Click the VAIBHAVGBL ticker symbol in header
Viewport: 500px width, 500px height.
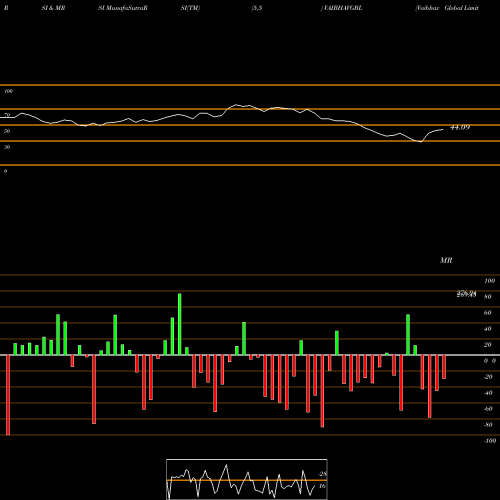[343, 8]
